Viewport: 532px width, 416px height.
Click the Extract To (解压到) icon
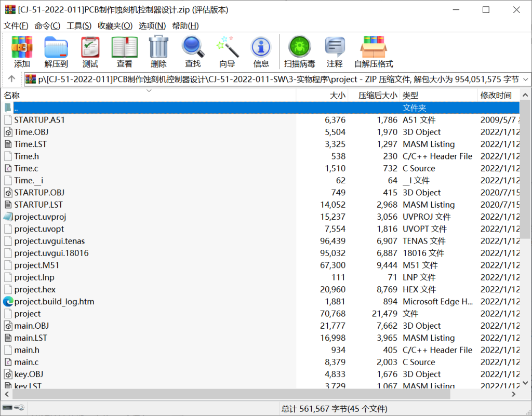(56, 52)
